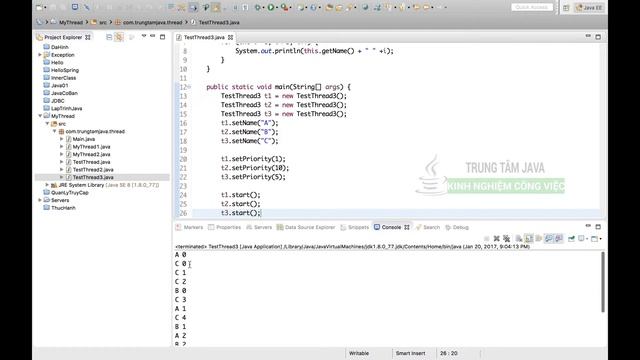Click the Smart Insert status bar entry
Screen dimensions: 640x360
coord(410,353)
